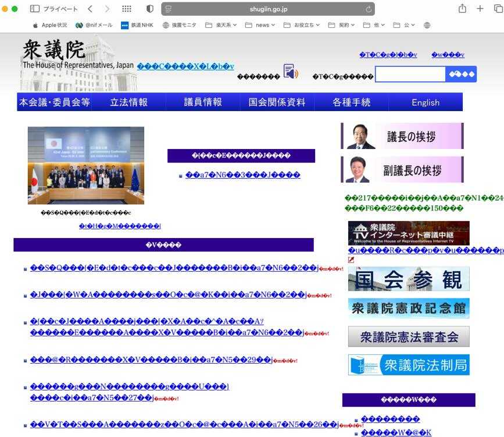The width and height of the screenshot is (504, 437).
Task: Open a new tab with plus icon
Action: point(480,9)
